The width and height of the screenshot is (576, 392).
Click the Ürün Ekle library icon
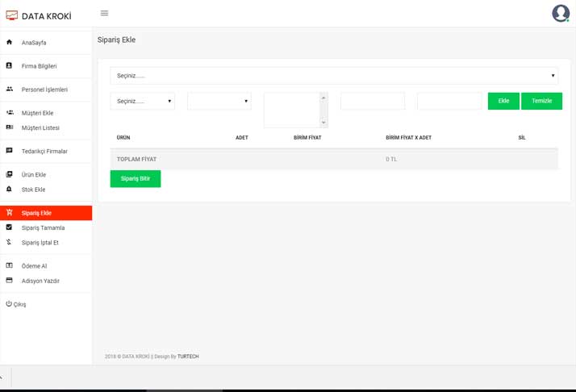[10, 174]
